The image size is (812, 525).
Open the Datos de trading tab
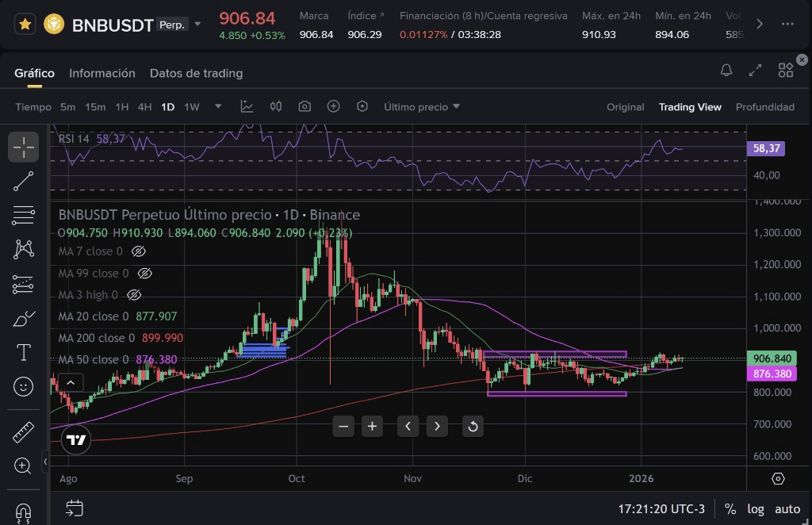click(x=196, y=73)
